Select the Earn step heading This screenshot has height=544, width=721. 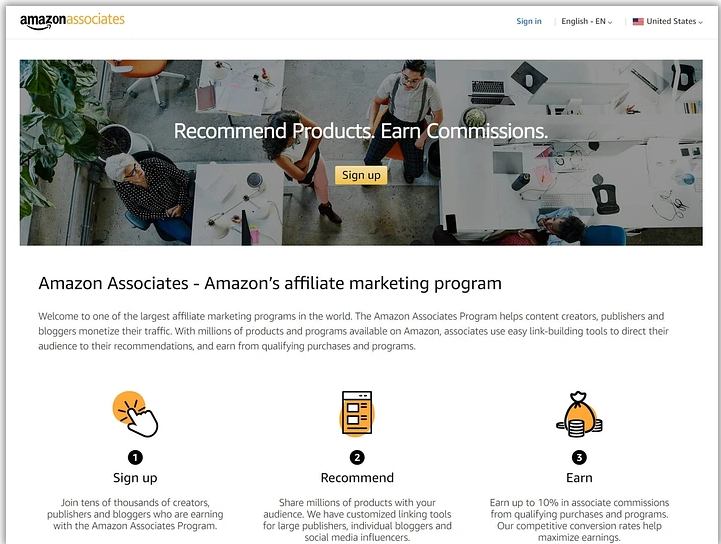coord(579,478)
